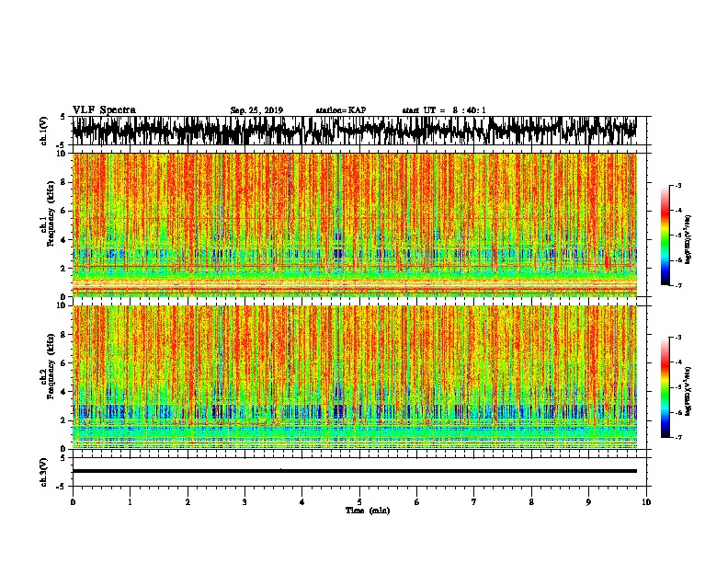Click the 'station=KAP' label
This screenshot has height=563, width=728.
tap(341, 110)
